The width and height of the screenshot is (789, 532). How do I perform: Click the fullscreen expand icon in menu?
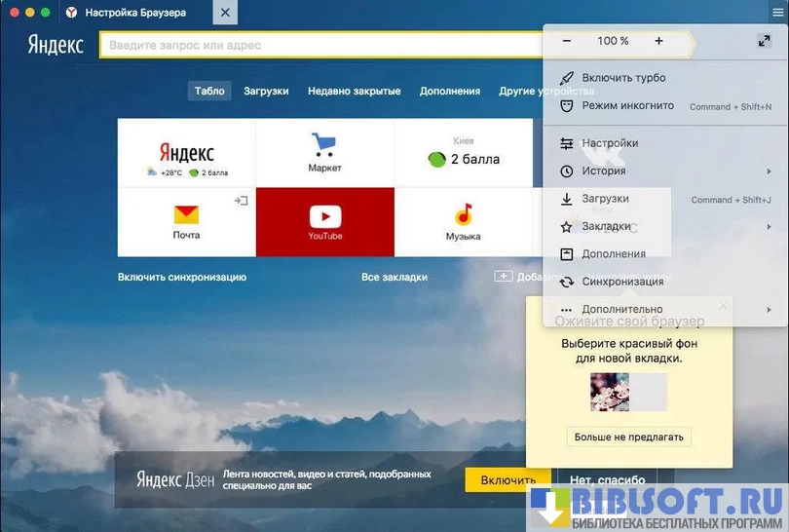[764, 41]
